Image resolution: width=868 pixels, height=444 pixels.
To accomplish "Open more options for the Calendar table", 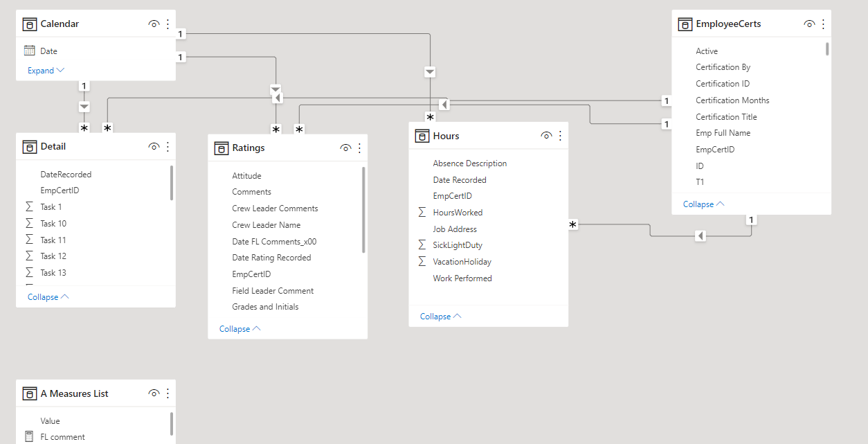I will (x=168, y=24).
